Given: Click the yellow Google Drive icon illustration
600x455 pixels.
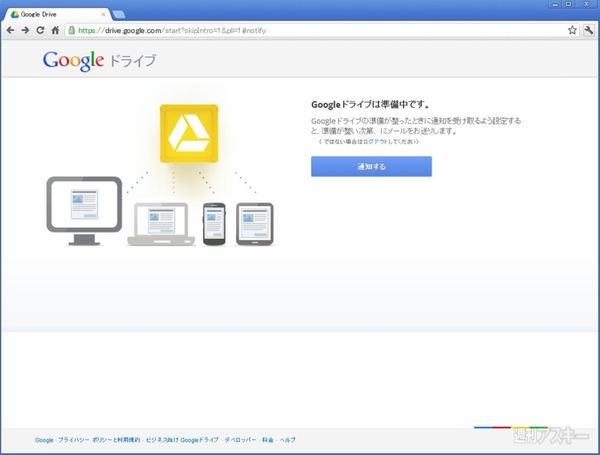Looking at the screenshot, I should 189,134.
